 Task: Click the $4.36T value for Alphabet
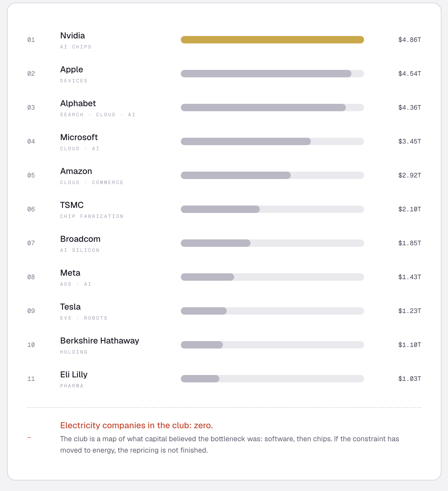(x=410, y=108)
